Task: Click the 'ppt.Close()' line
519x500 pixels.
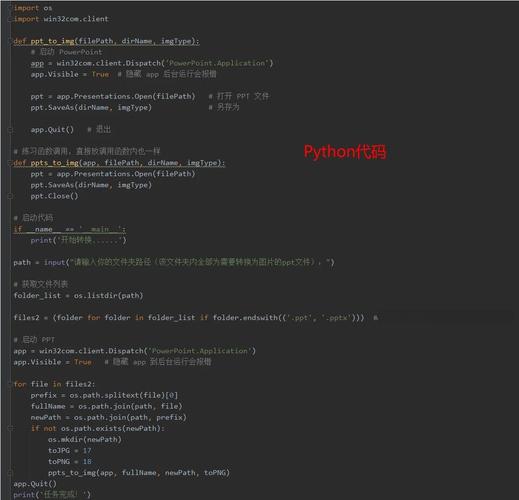Action: (54, 196)
